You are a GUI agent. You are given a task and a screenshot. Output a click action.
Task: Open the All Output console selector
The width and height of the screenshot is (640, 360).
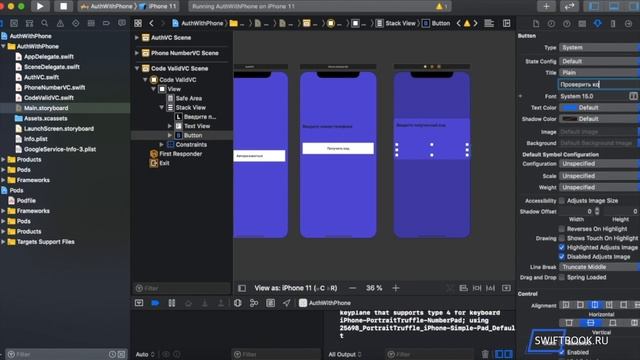(345, 354)
